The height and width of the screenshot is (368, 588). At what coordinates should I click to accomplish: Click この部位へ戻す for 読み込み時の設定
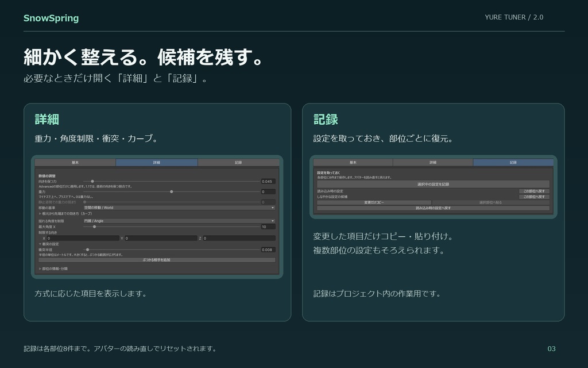(534, 191)
